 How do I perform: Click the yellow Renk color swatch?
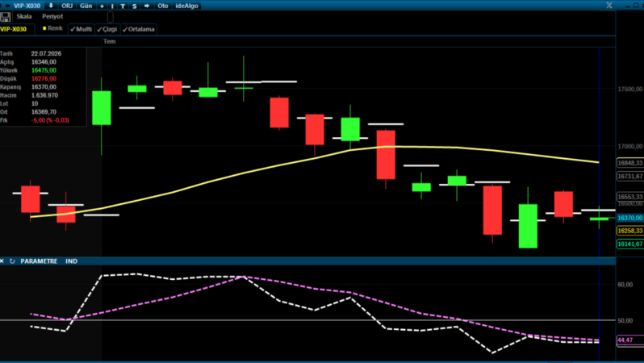pos(44,28)
